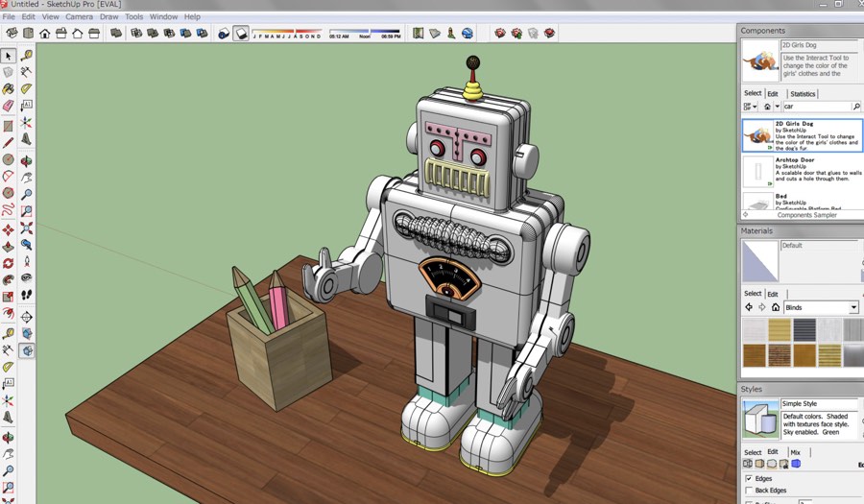
Task: Select the Pencil line tool
Action: (x=9, y=142)
